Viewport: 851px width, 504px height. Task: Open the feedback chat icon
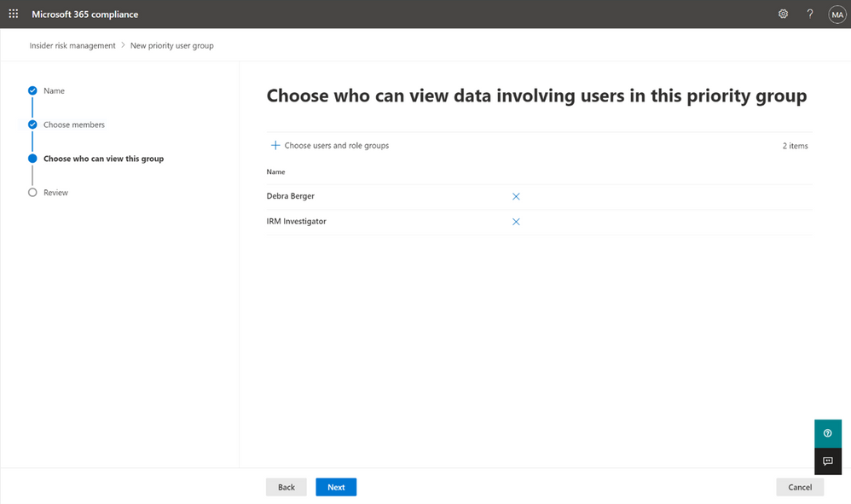click(827, 461)
